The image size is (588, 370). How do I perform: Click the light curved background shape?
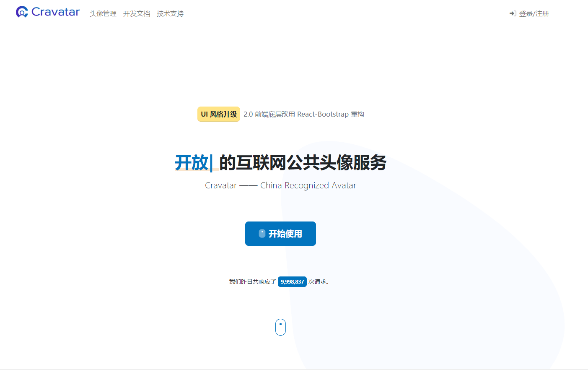click(x=461, y=273)
